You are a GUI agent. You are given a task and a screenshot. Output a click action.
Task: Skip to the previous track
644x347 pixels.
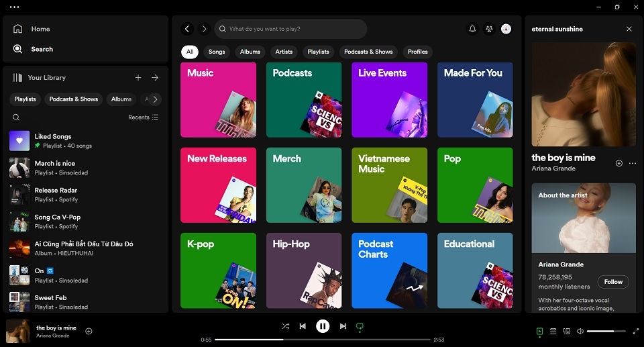303,326
